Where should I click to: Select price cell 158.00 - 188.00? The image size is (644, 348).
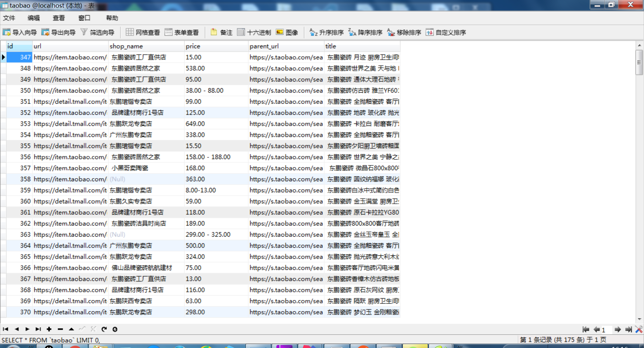point(216,157)
